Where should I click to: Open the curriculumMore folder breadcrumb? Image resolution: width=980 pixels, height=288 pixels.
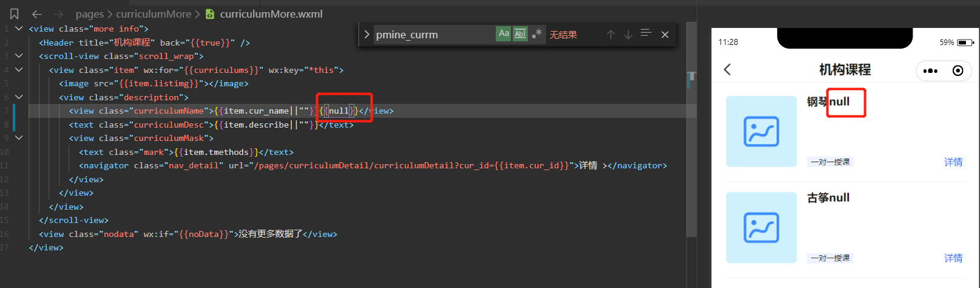tap(154, 14)
